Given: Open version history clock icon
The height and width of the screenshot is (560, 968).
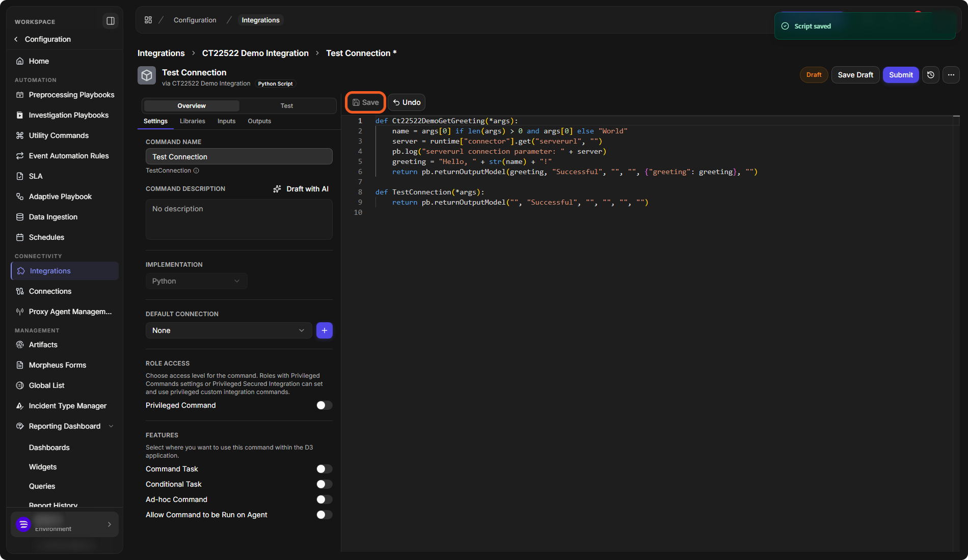Looking at the screenshot, I should click(931, 75).
